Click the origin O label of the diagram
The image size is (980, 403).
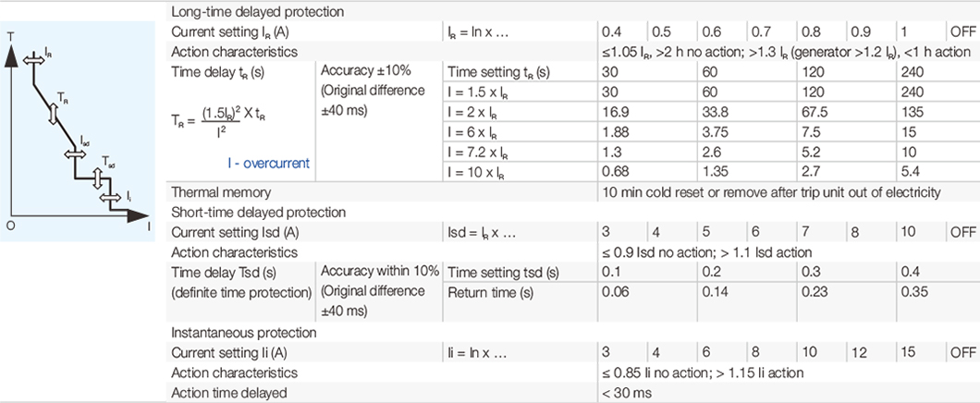9,225
